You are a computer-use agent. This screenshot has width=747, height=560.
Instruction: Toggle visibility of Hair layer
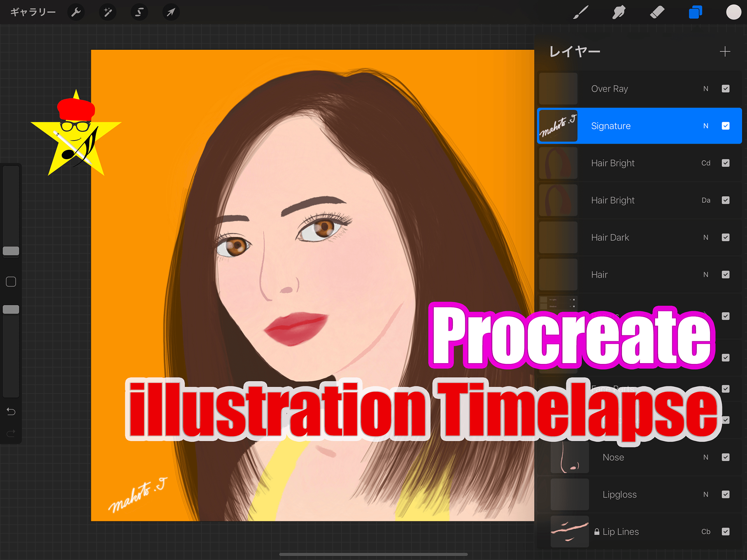(x=726, y=275)
